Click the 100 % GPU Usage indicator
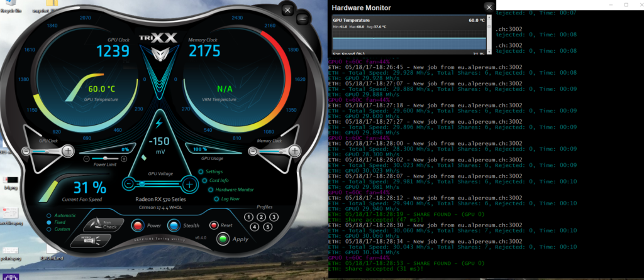The width and height of the screenshot is (644, 280). (200, 149)
